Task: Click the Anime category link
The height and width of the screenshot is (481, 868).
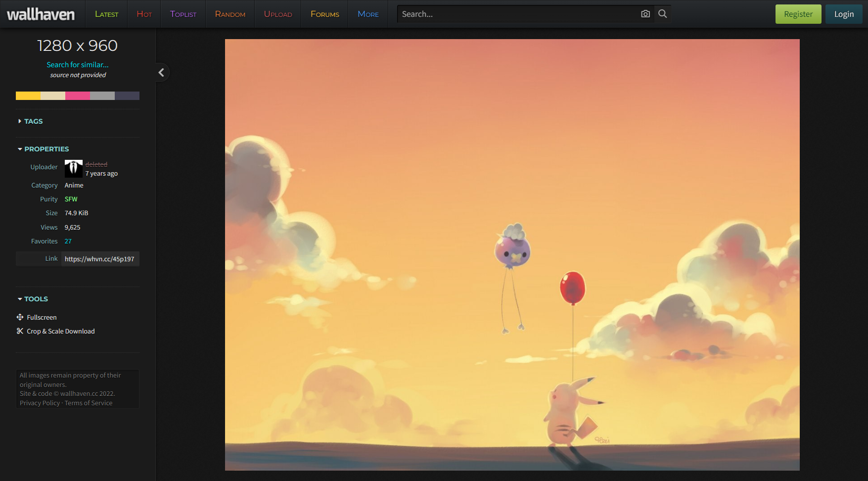Action: [x=74, y=185]
